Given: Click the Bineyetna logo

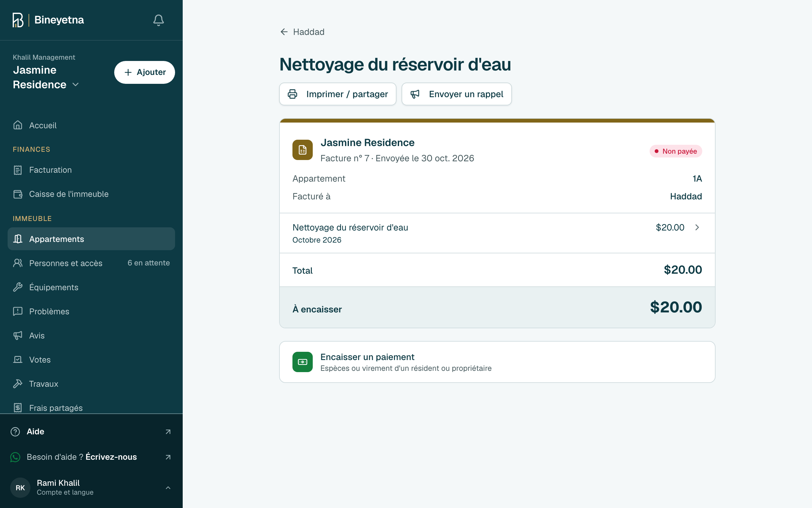Looking at the screenshot, I should click(48, 20).
